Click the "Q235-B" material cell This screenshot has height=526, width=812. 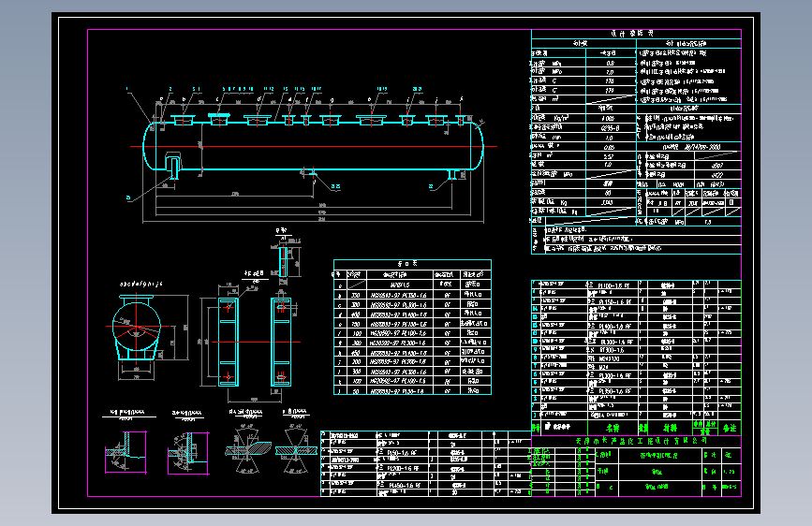610,128
